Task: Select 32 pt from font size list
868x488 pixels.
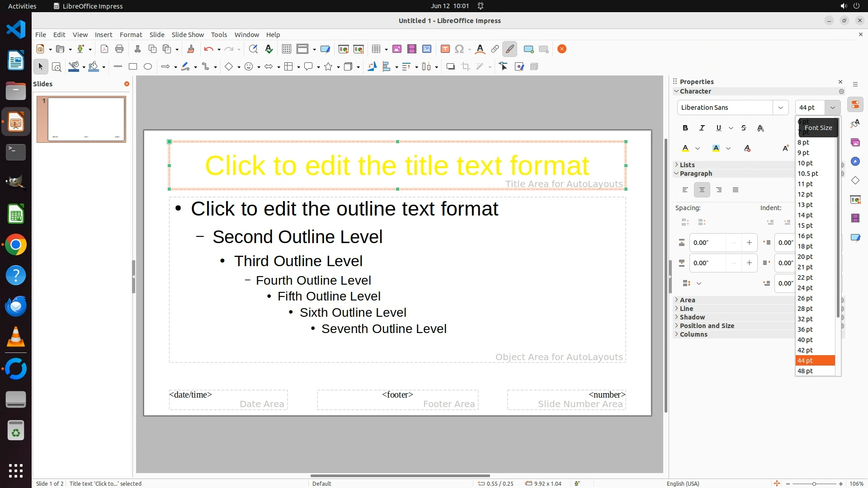Action: click(805, 319)
